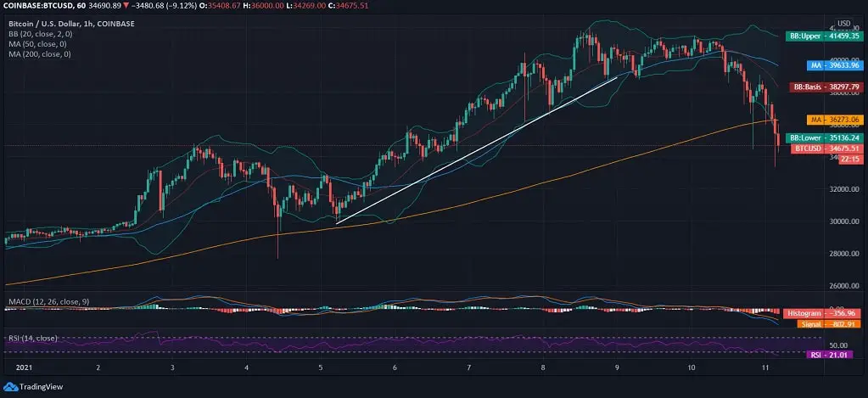This screenshot has width=868, height=398.
Task: Click the BB:Upper 41459.35 price tag
Action: (821, 36)
